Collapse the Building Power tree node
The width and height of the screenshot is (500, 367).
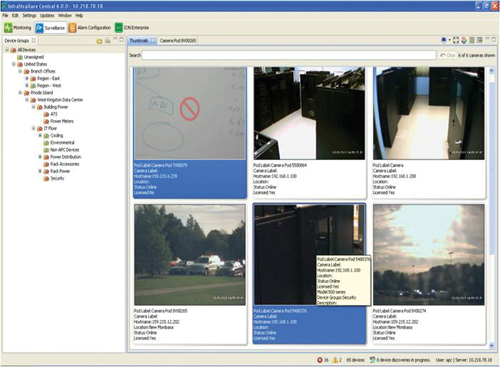pos(33,107)
